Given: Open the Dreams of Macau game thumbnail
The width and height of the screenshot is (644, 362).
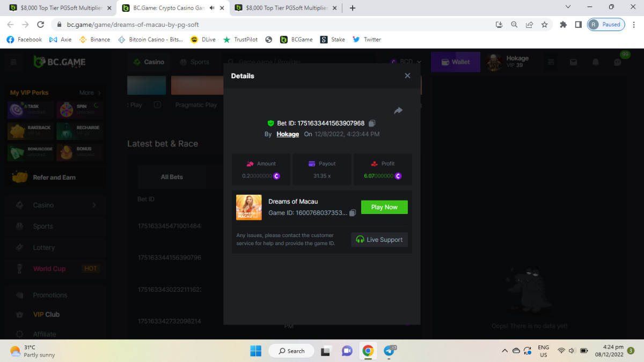Looking at the screenshot, I should coord(249,207).
